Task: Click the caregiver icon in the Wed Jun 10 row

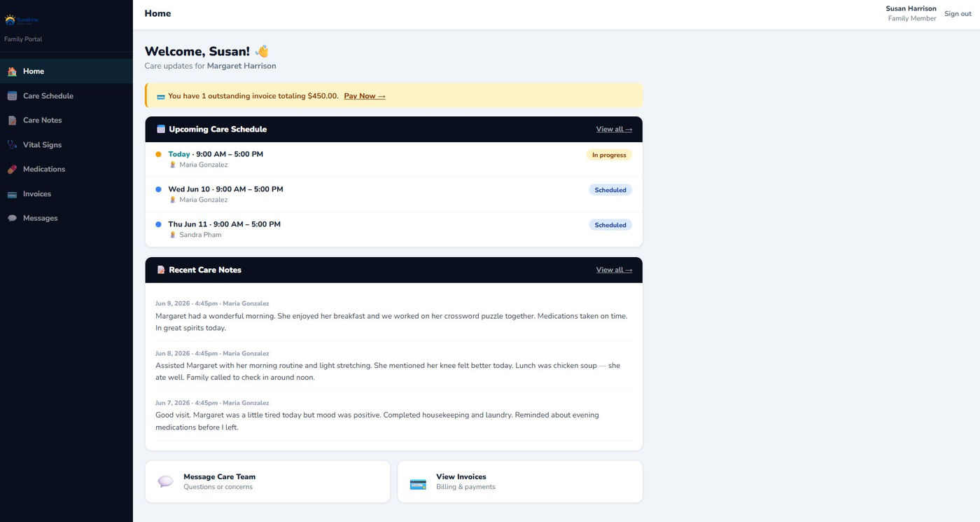Action: [173, 200]
